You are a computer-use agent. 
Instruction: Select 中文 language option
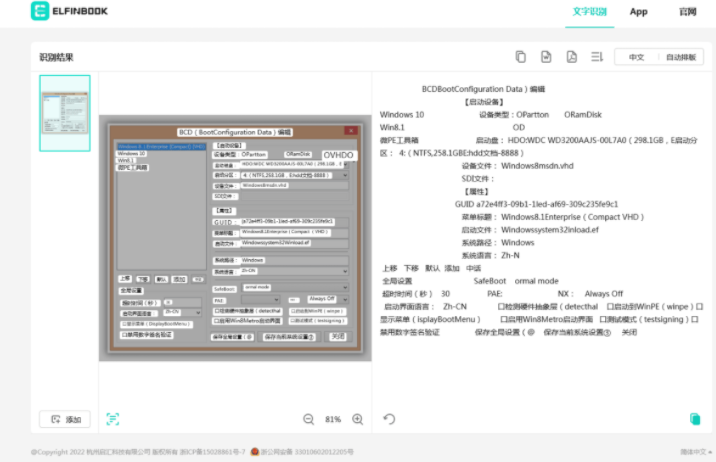click(636, 57)
